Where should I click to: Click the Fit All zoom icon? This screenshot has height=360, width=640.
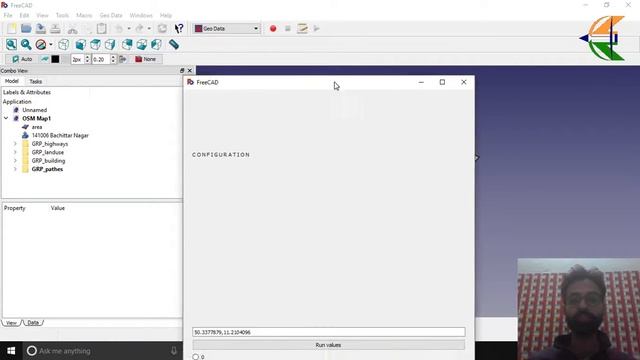(x=11, y=44)
